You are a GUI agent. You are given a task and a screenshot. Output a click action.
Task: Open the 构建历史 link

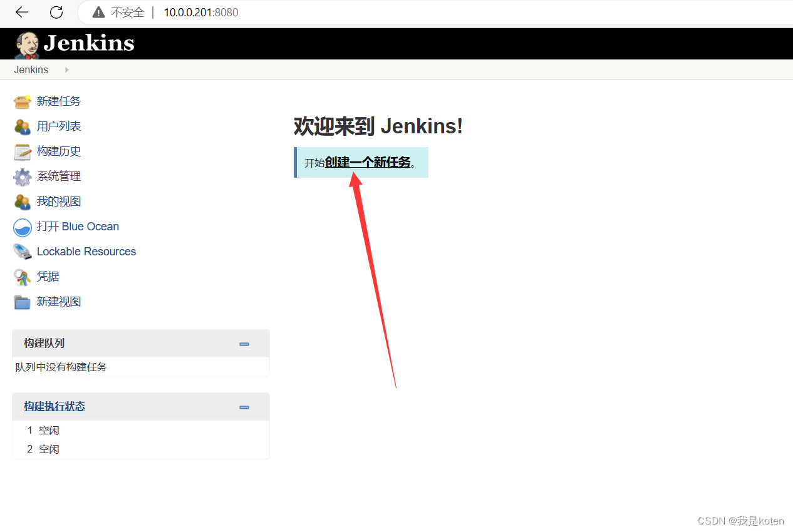click(x=59, y=151)
